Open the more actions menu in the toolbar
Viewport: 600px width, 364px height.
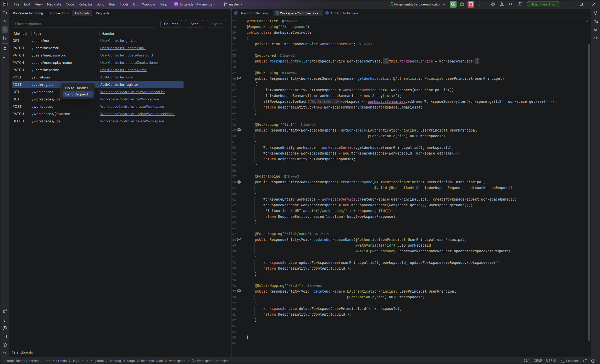(480, 4)
